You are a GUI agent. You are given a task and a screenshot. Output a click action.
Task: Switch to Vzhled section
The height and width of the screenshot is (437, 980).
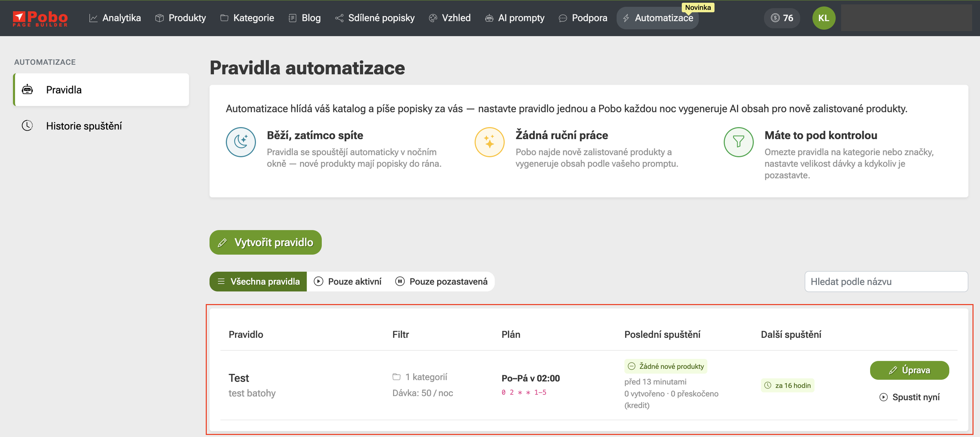[450, 18]
